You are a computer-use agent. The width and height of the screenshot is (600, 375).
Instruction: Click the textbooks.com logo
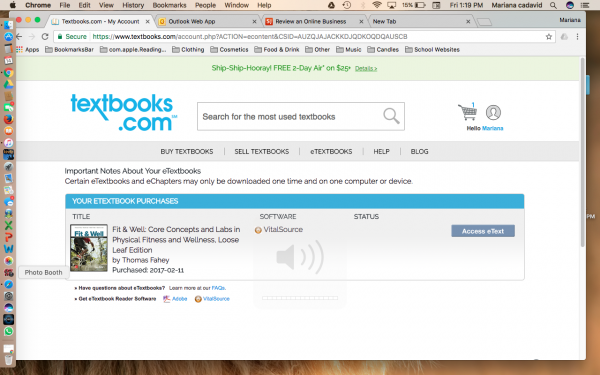(x=123, y=112)
